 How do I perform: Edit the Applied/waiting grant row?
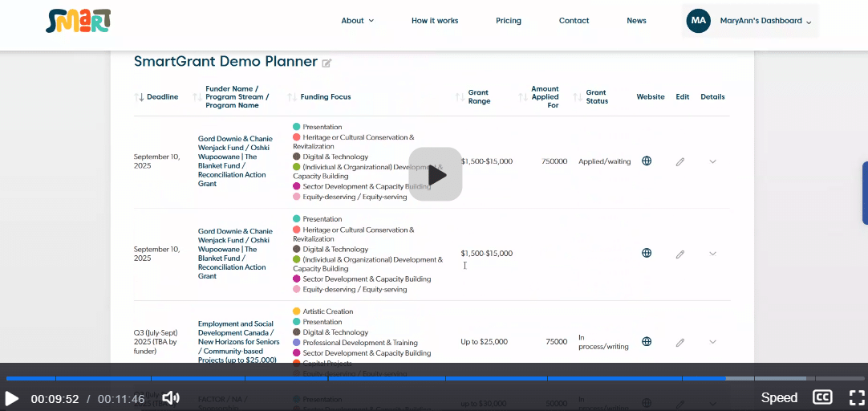tap(679, 161)
